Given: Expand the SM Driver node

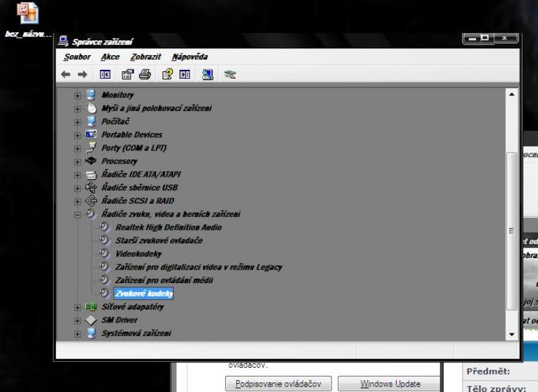Looking at the screenshot, I should [x=77, y=321].
